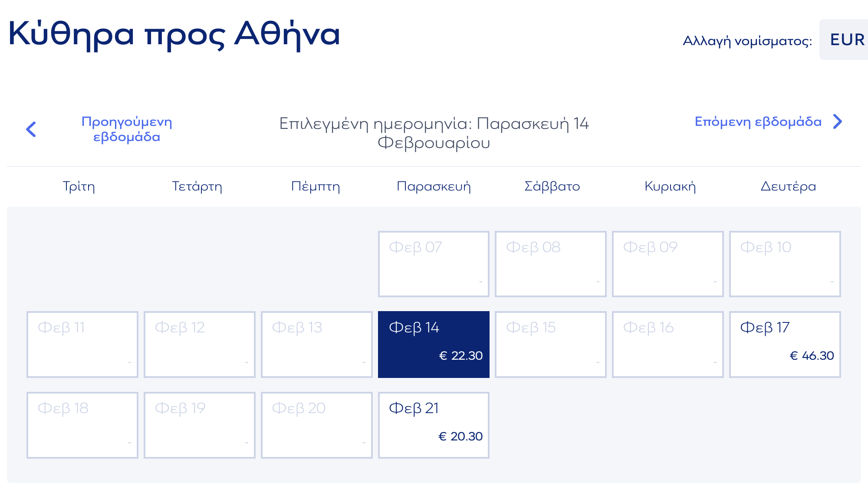Screen dimensions: 868x486
Task: Open the EUR currency dropdown
Action: (846, 39)
